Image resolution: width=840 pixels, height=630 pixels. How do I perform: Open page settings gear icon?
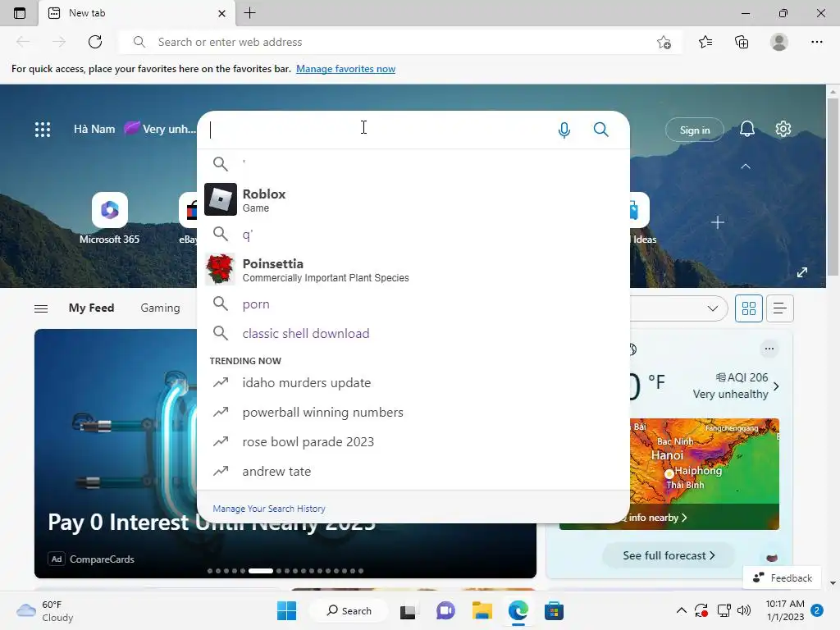[x=783, y=129]
